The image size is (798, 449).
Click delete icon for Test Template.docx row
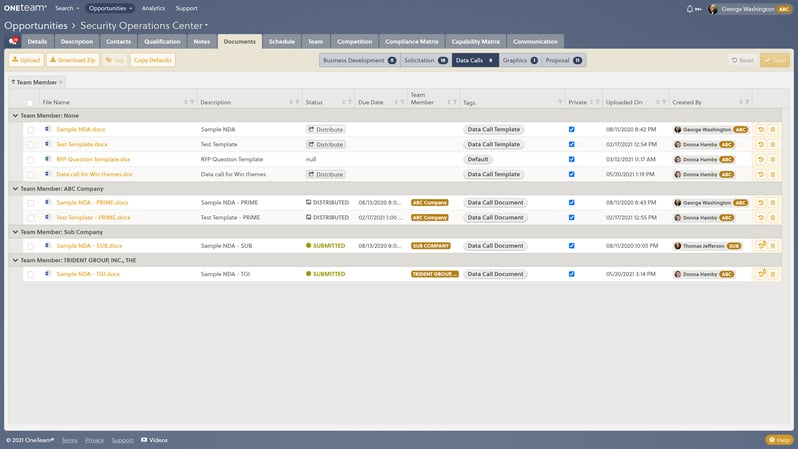click(x=773, y=145)
